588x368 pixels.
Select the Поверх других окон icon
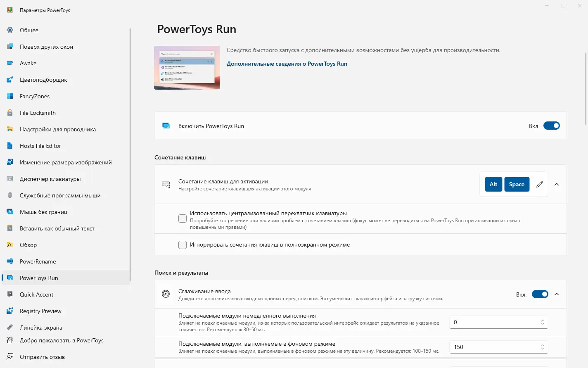pyautogui.click(x=10, y=47)
